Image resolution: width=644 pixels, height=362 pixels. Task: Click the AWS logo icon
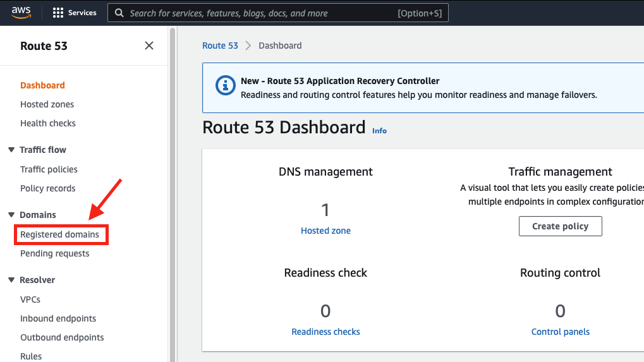point(21,13)
